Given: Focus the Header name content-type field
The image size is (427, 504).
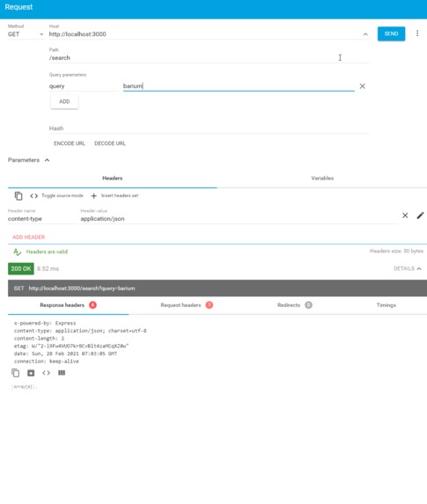Looking at the screenshot, I should point(42,218).
